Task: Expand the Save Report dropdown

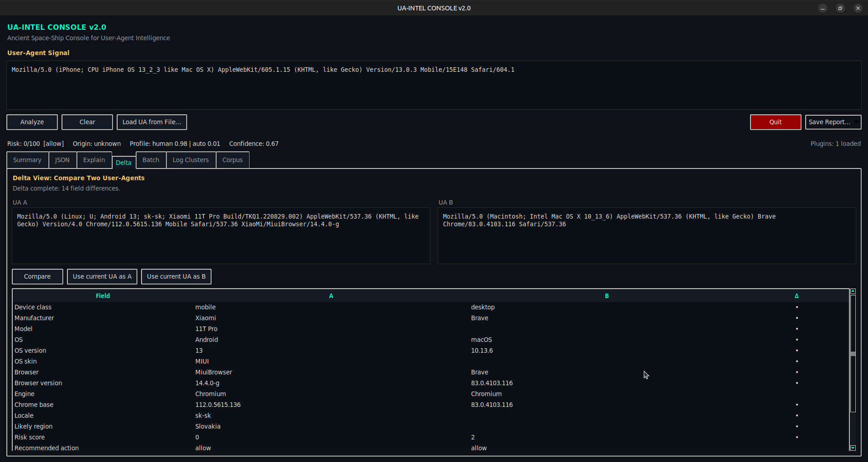Action: [833, 122]
